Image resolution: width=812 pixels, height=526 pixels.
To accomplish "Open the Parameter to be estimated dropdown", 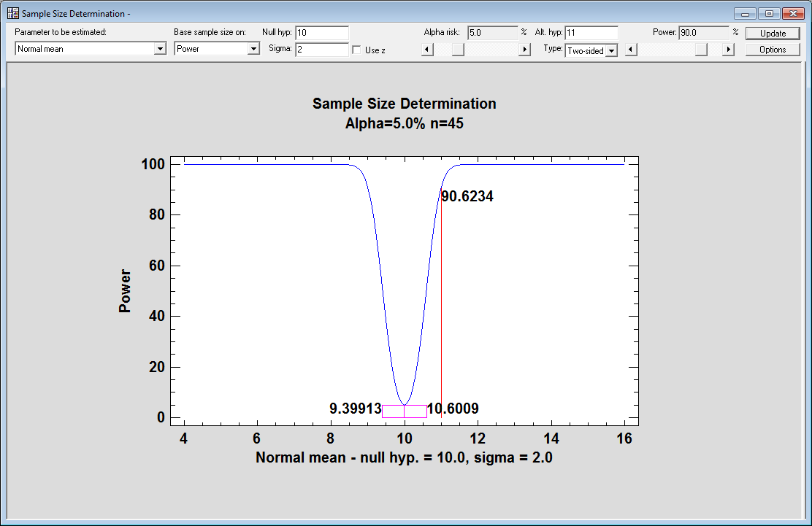I will click(160, 49).
